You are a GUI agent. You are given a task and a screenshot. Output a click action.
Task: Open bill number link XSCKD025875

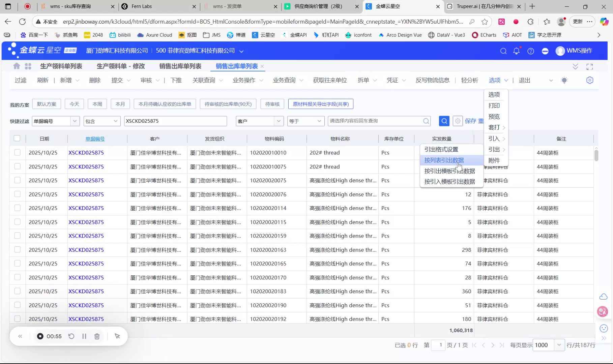(x=86, y=152)
